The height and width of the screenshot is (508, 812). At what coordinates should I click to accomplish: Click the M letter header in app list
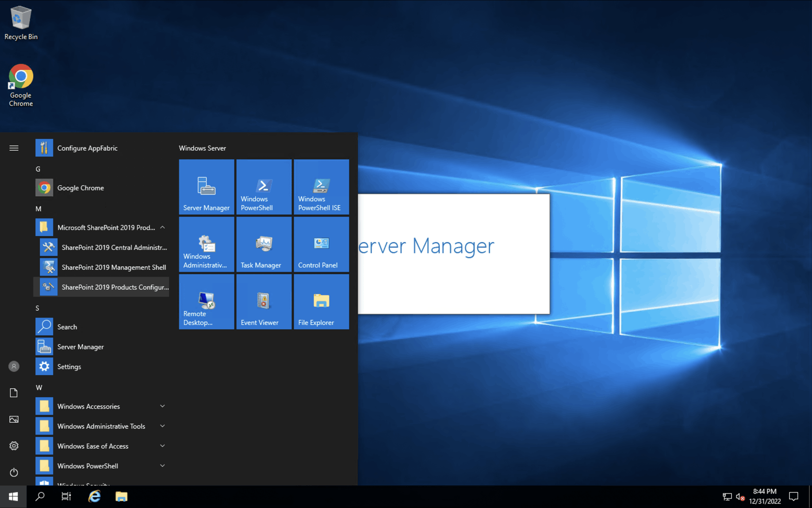pos(38,209)
